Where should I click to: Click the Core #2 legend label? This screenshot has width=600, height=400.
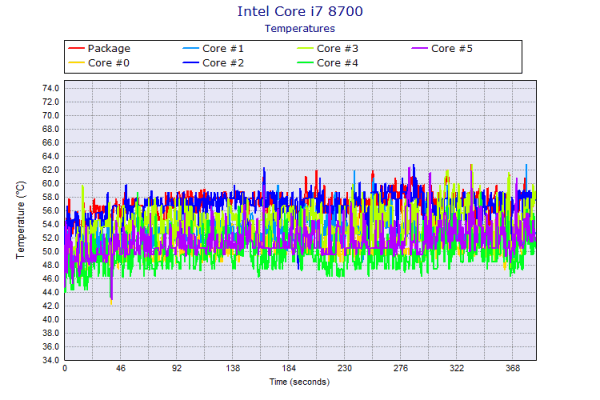223,63
